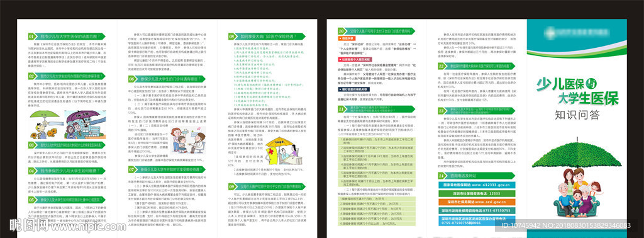Select the 12 section heading banner
The height and width of the screenshot is (238, 644).
(x=476, y=65)
